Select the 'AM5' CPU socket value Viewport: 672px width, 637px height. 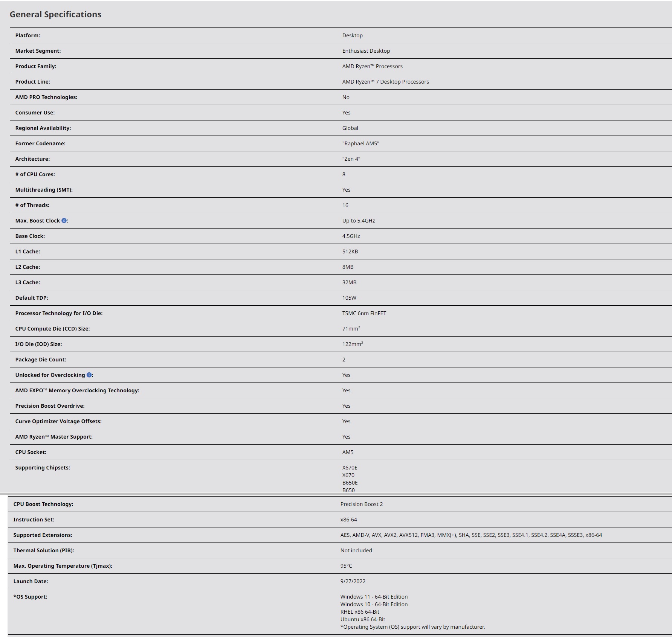[348, 452]
